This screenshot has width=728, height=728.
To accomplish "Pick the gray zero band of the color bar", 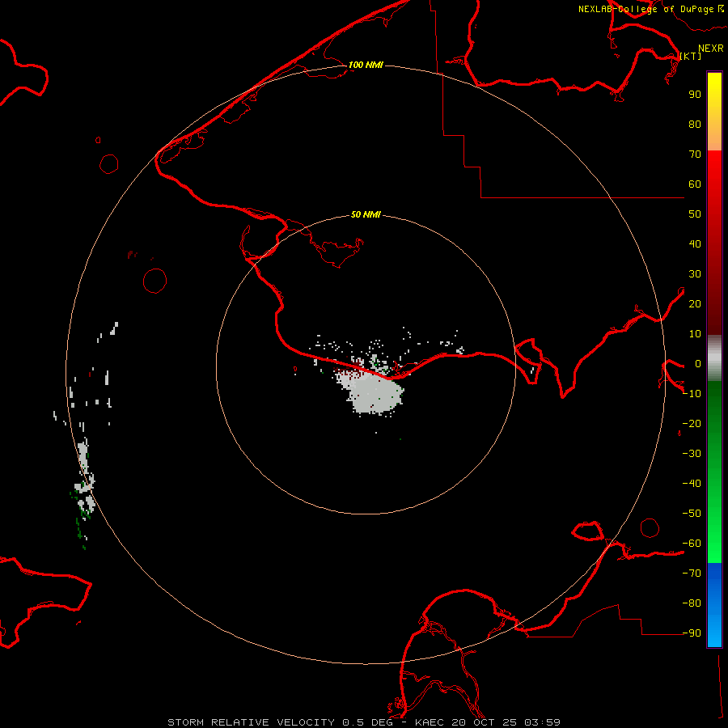I will click(x=714, y=358).
